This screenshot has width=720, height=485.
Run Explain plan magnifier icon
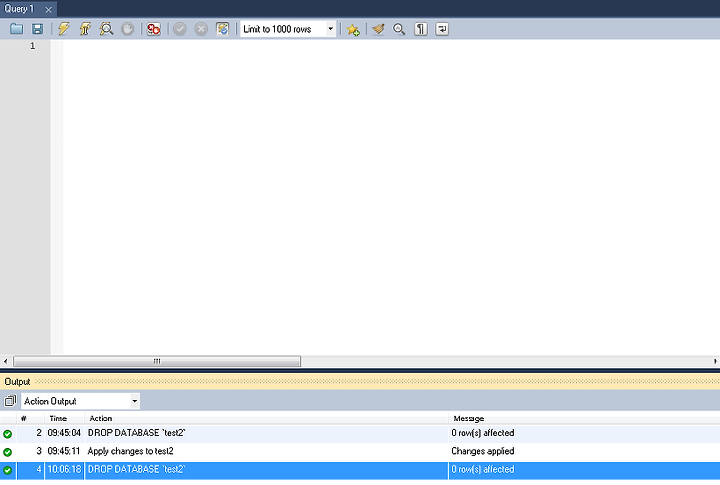point(107,29)
